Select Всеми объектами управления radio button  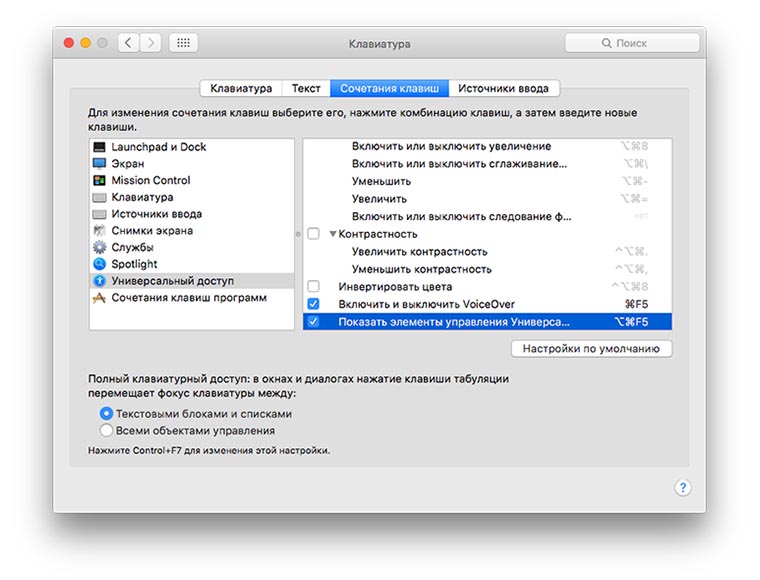coord(106,430)
